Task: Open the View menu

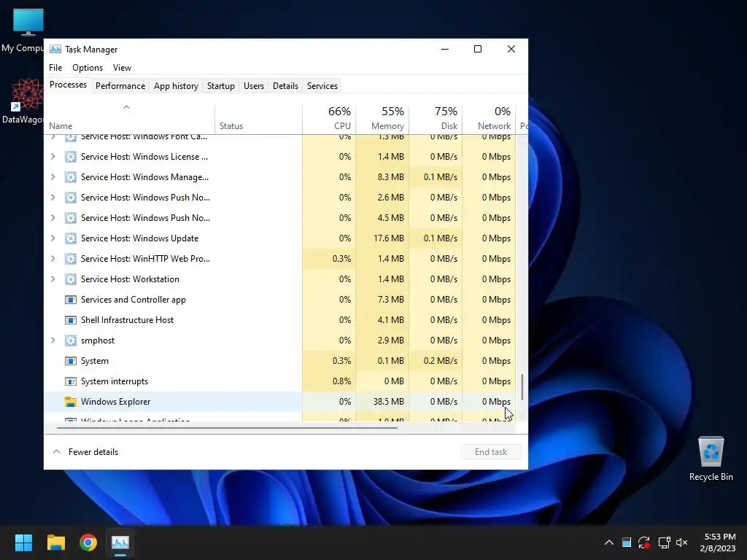Action: click(122, 68)
